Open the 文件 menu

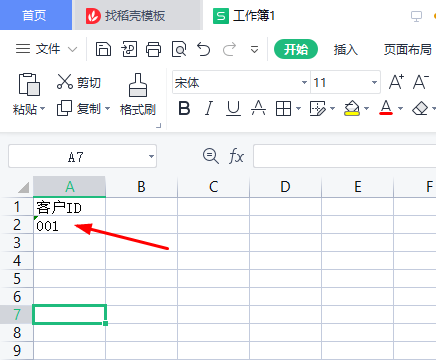pos(48,49)
